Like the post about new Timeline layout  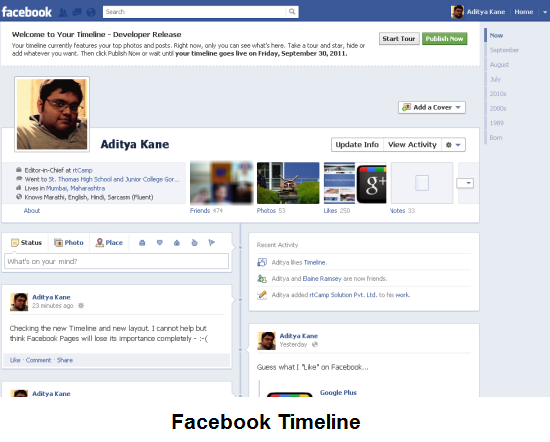(x=15, y=360)
